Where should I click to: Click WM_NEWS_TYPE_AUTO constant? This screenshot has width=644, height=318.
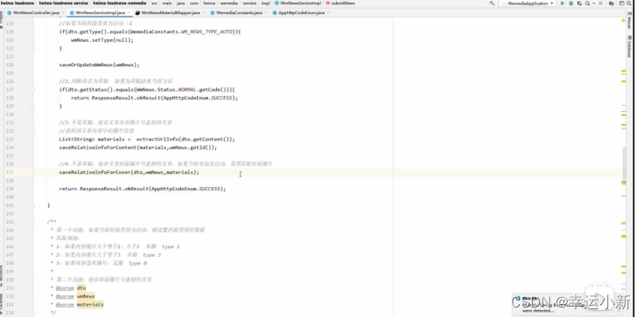[206, 31]
